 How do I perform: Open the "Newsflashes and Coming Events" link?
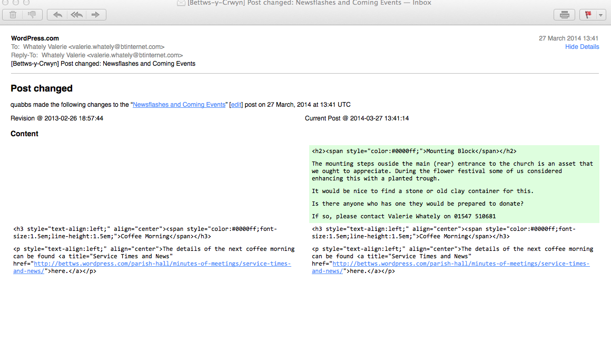(179, 105)
